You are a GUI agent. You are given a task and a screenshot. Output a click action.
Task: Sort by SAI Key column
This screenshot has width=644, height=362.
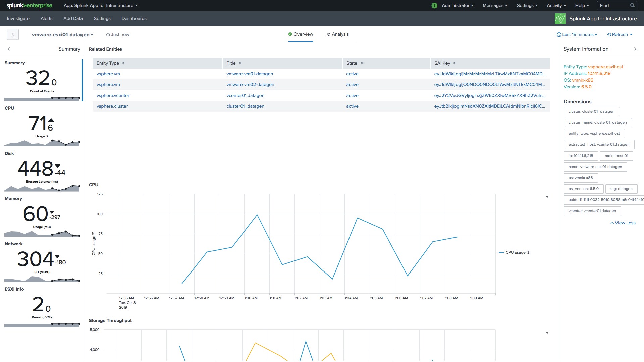[454, 63]
